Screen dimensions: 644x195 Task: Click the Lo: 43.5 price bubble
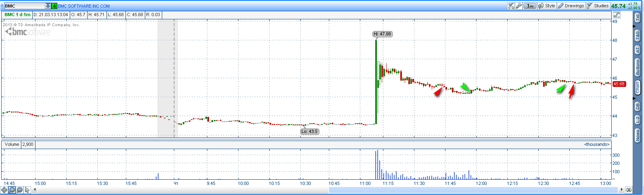(310, 131)
